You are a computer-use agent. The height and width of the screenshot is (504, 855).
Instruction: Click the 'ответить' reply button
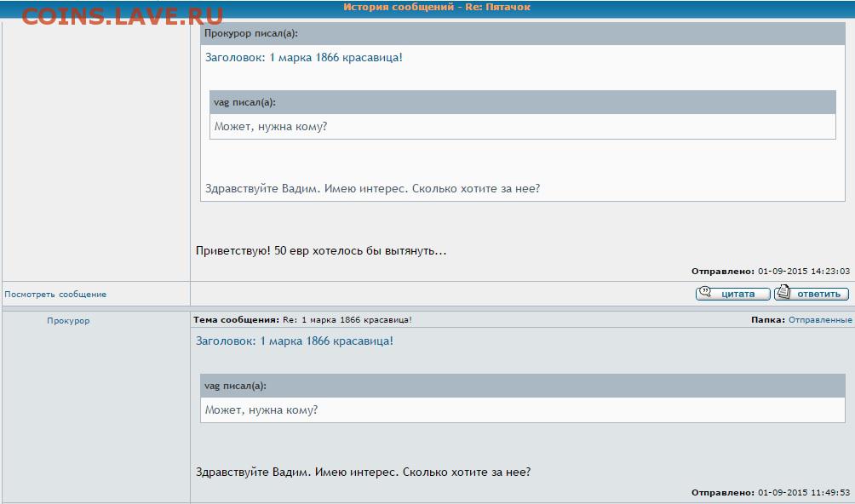click(812, 294)
